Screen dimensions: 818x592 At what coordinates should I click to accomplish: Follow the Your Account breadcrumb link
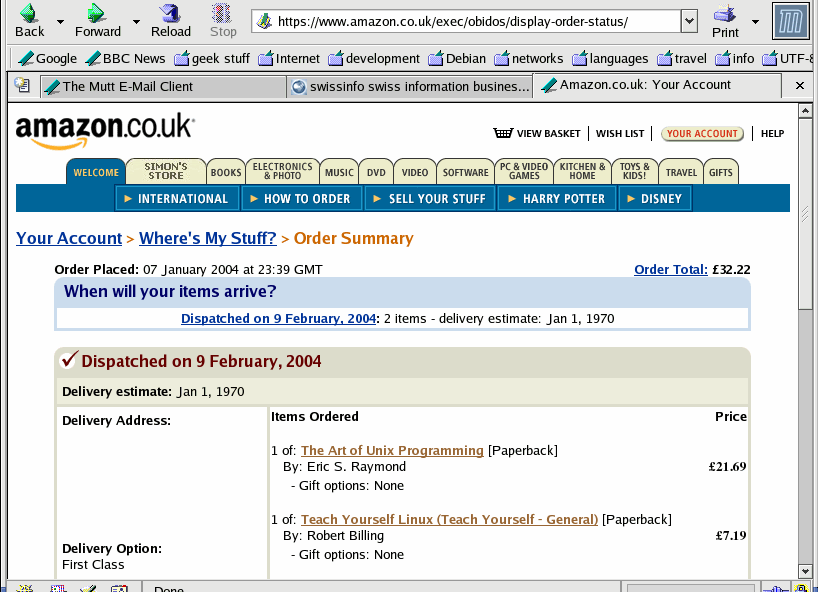point(69,238)
